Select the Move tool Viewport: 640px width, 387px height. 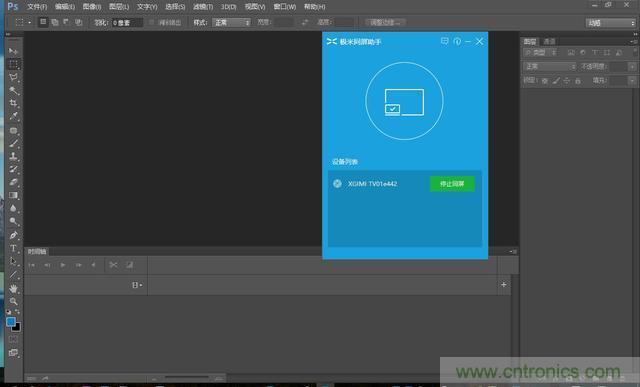pos(13,51)
